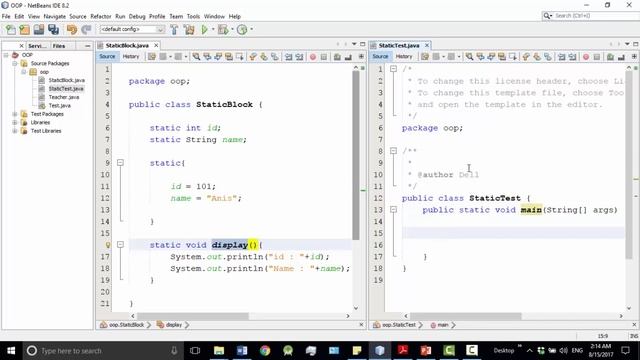Toggle highlight search in StaticBlock.java toolbar
Image resolution: width=640 pixels, height=360 pixels.
tap(229, 57)
